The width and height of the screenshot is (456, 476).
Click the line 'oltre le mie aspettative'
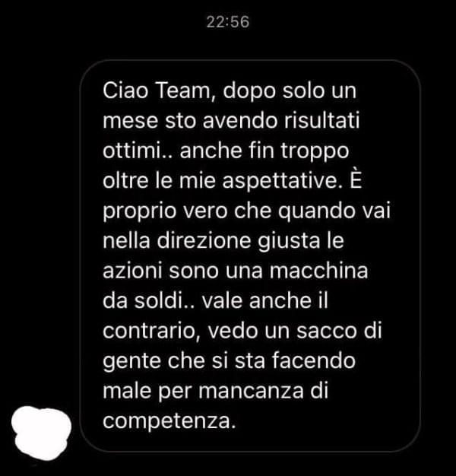[220, 181]
